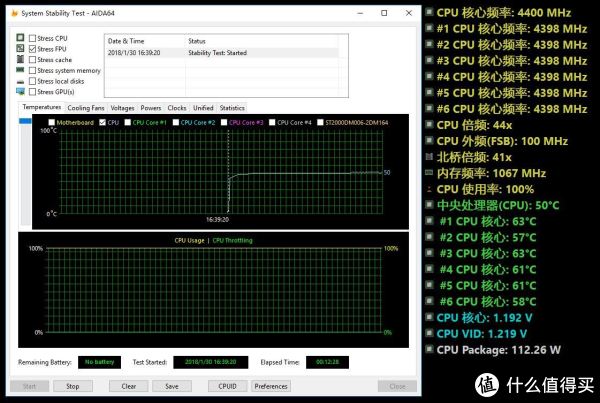Enable the Stress GPU(s) checkbox
The image size is (600, 403).
[x=33, y=92]
